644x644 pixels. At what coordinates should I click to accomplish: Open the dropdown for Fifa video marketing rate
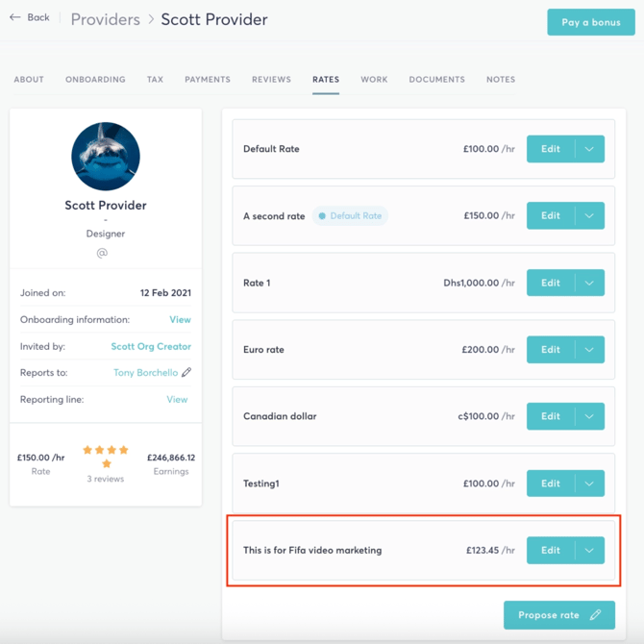click(x=589, y=550)
